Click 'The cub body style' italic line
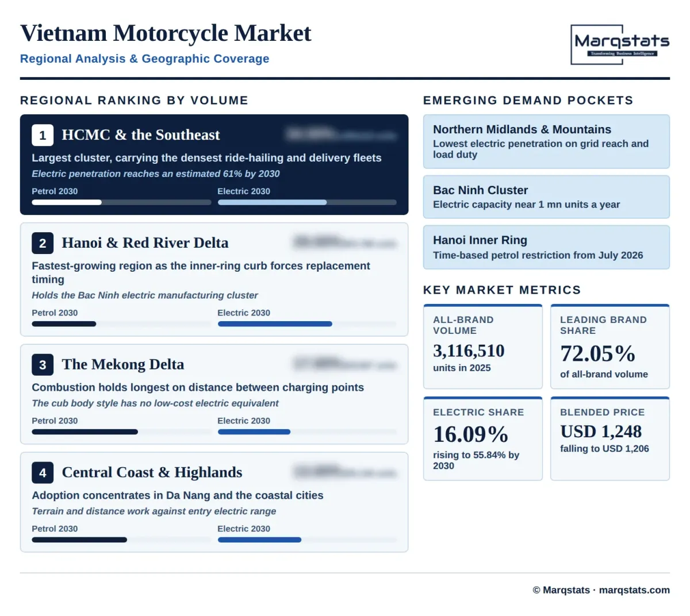Viewport: 690px width, 616px height. click(x=155, y=403)
